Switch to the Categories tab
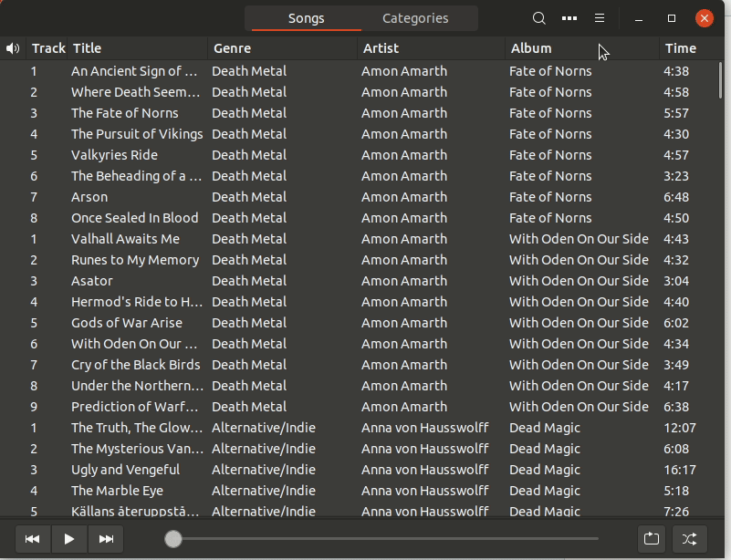 click(415, 18)
